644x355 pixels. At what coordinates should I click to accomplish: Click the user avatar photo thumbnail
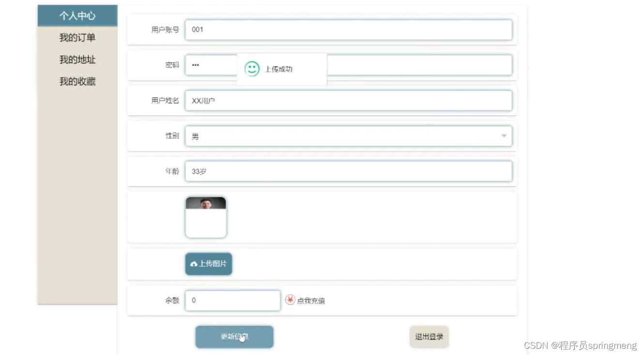[x=206, y=216]
